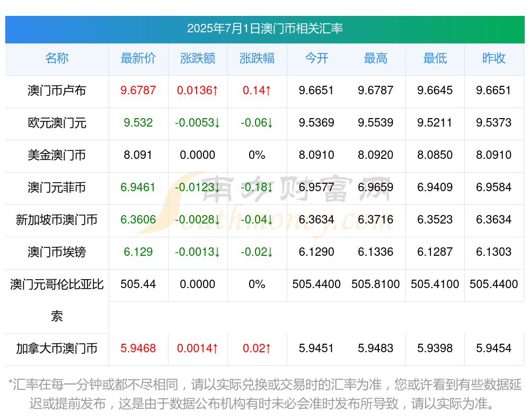The image size is (530, 420).
Task: Click the open value 9.5369
Action: click(316, 122)
